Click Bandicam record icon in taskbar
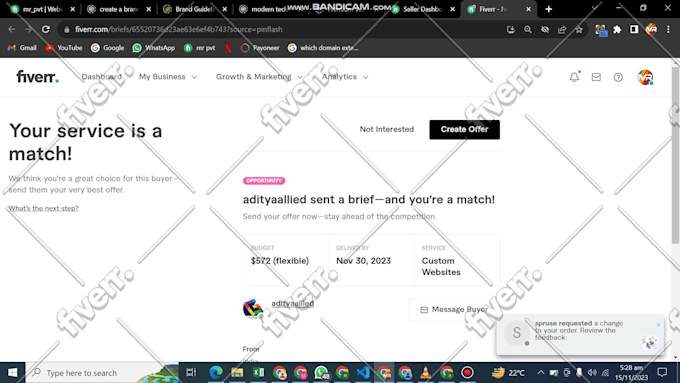 point(468,373)
